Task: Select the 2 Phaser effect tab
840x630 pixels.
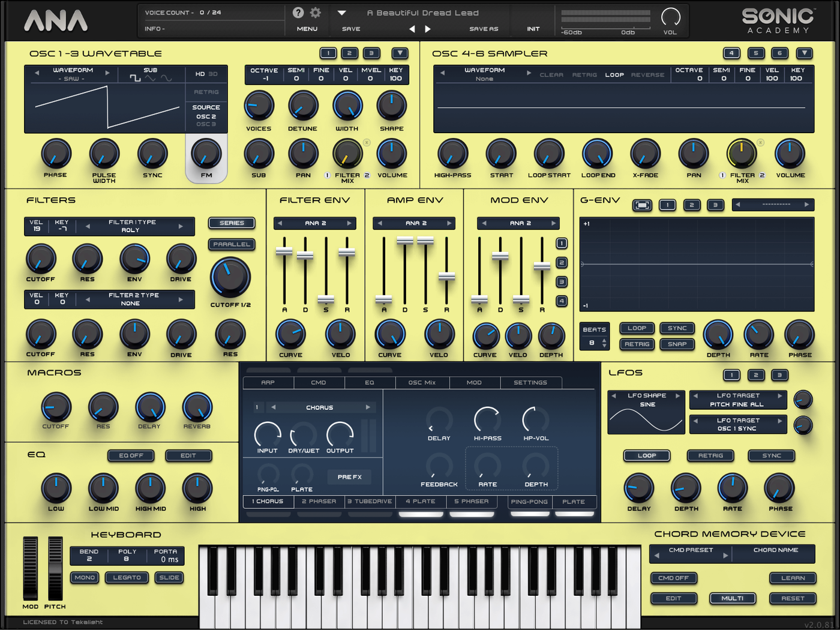Action: (319, 502)
